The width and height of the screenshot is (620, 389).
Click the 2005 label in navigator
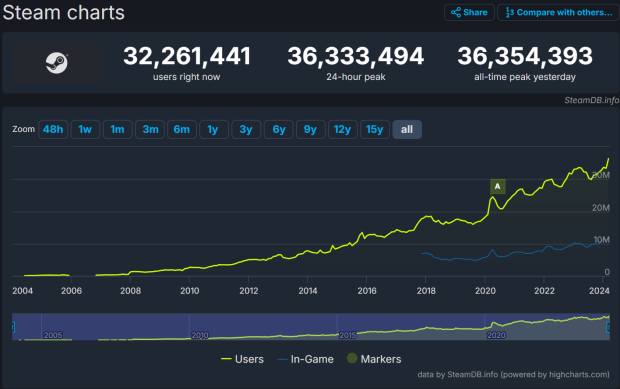[53, 335]
